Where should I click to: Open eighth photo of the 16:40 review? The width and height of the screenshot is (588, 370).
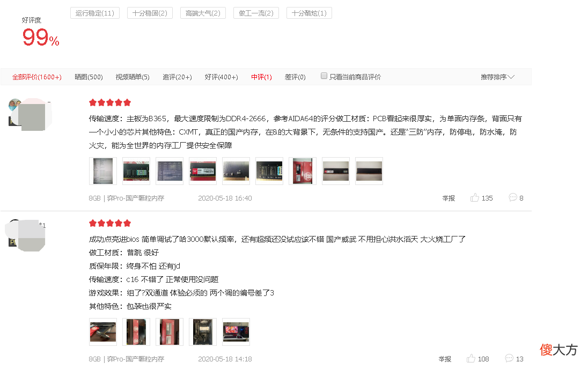click(x=336, y=171)
